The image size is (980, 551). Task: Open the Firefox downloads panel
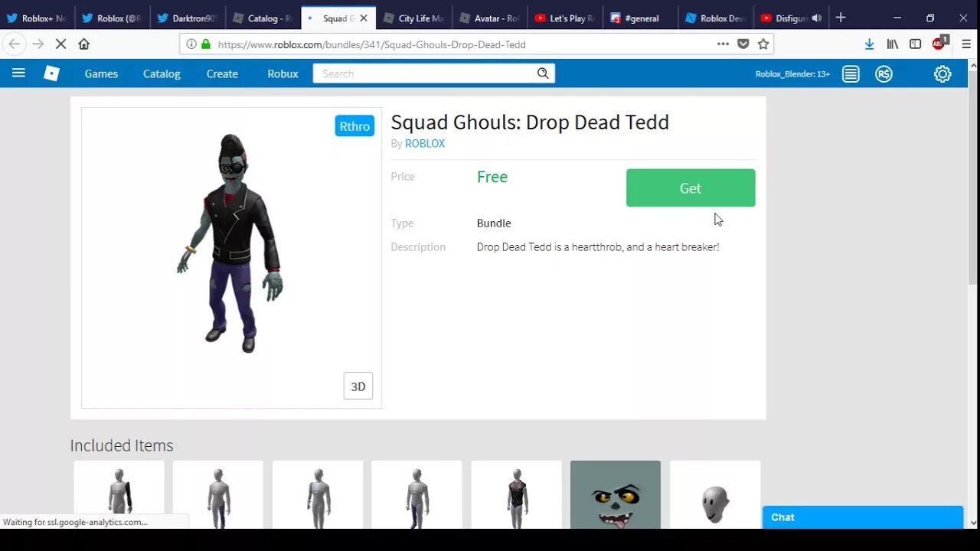pyautogui.click(x=869, y=44)
